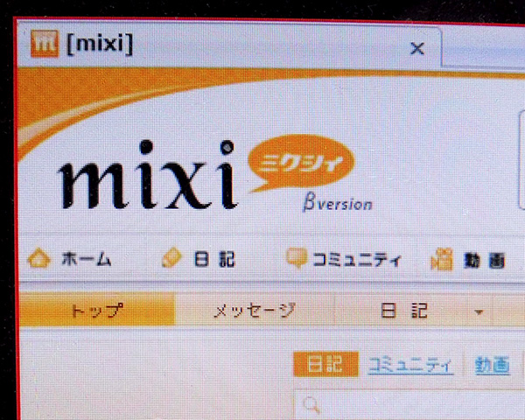Open コミュニティ in the main navigation
Screen dimensions: 525x420
357,260
